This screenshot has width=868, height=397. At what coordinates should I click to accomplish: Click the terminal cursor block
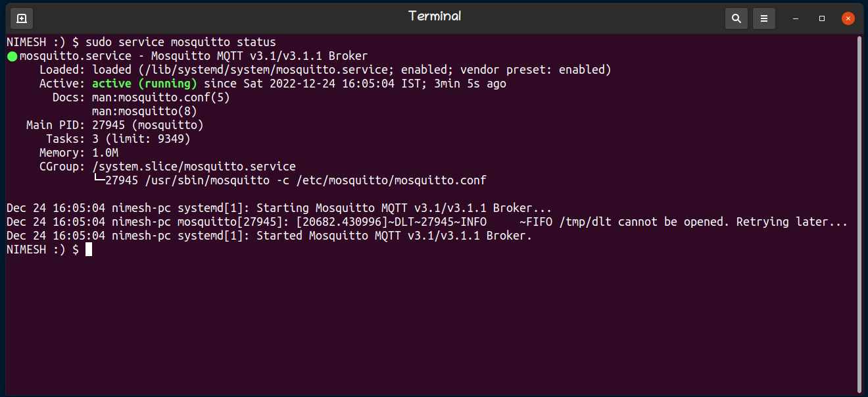[89, 250]
